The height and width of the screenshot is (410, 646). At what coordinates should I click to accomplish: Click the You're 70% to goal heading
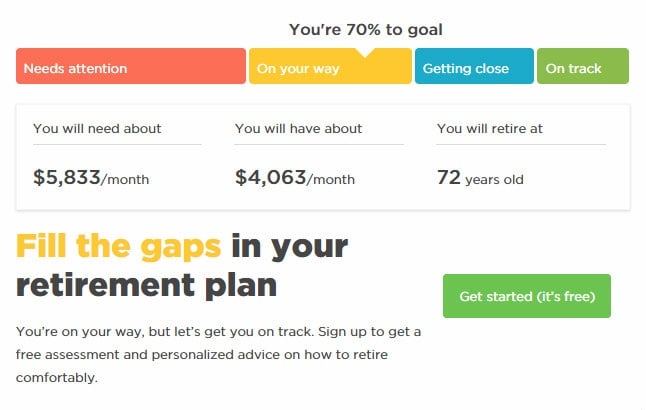click(366, 30)
